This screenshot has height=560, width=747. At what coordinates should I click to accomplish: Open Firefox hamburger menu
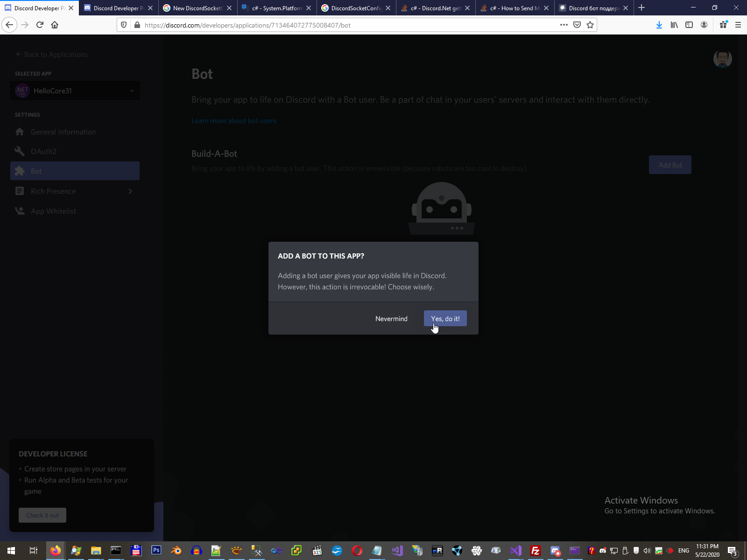click(738, 25)
